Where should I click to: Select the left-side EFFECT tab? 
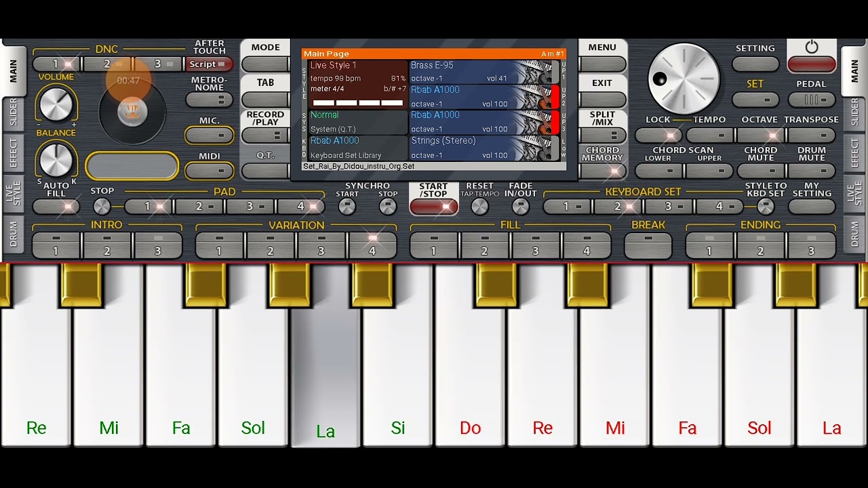(x=14, y=154)
